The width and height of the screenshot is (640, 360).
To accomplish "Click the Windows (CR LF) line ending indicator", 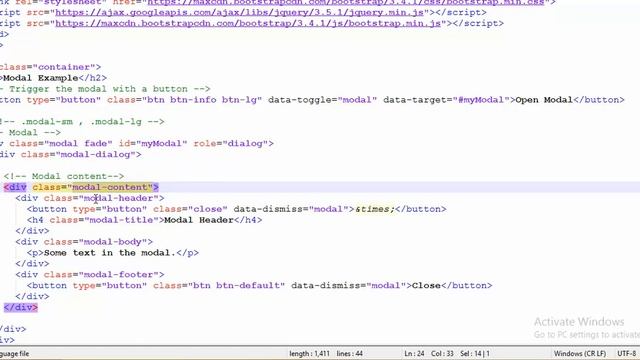I will [580, 353].
